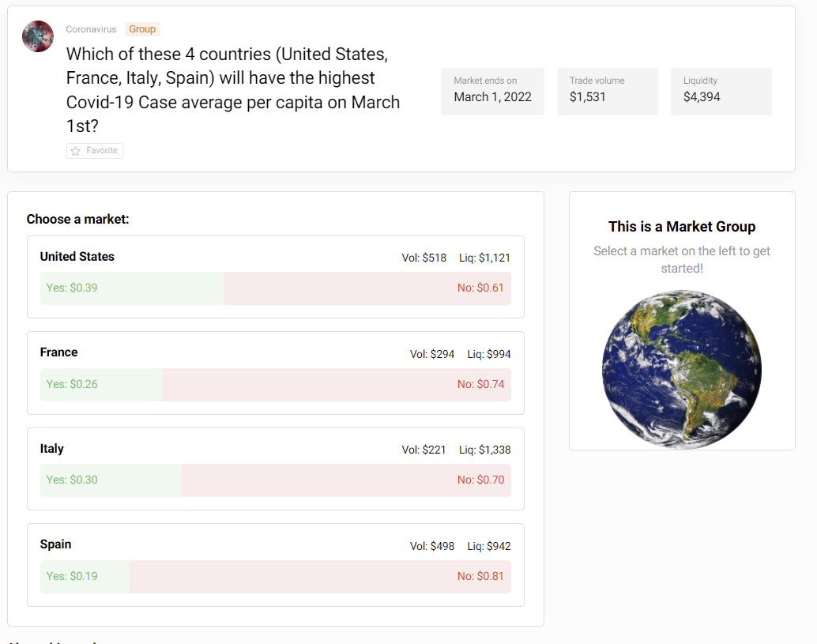Click the orange Group tag

(x=142, y=29)
